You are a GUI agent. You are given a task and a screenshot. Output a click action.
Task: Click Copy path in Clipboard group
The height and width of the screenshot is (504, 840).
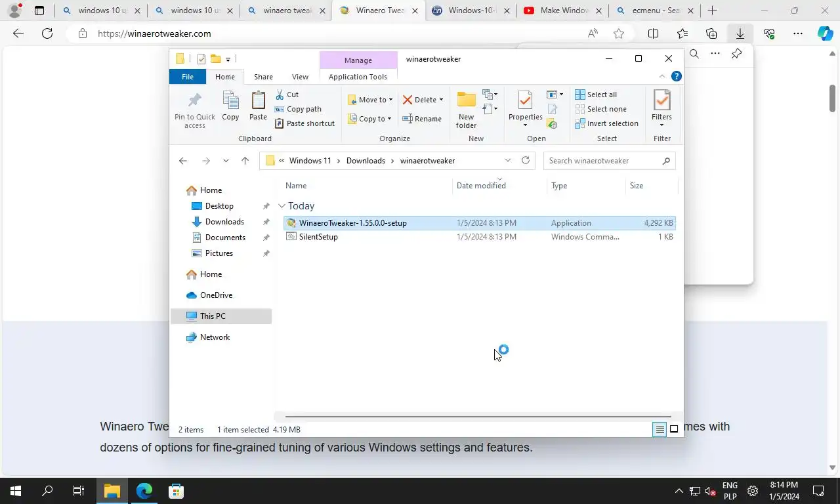[298, 109]
